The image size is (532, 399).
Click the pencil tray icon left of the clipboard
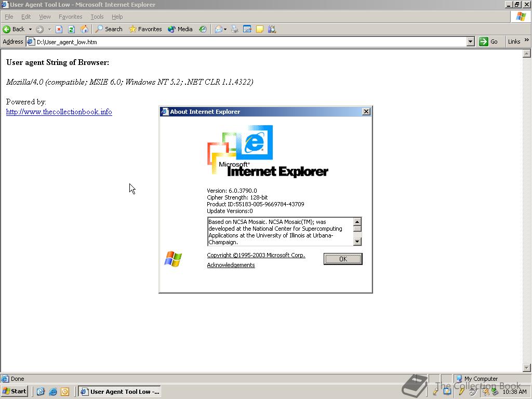(x=436, y=392)
